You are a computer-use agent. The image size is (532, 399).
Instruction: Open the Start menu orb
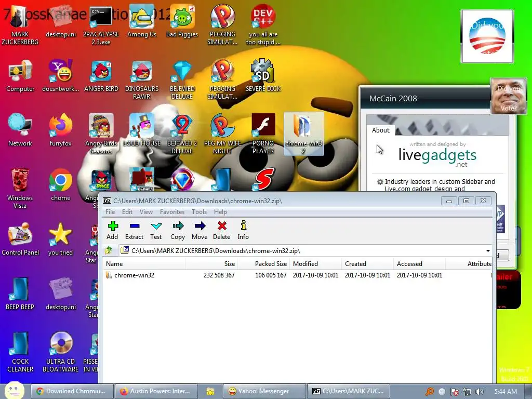[x=14, y=390]
